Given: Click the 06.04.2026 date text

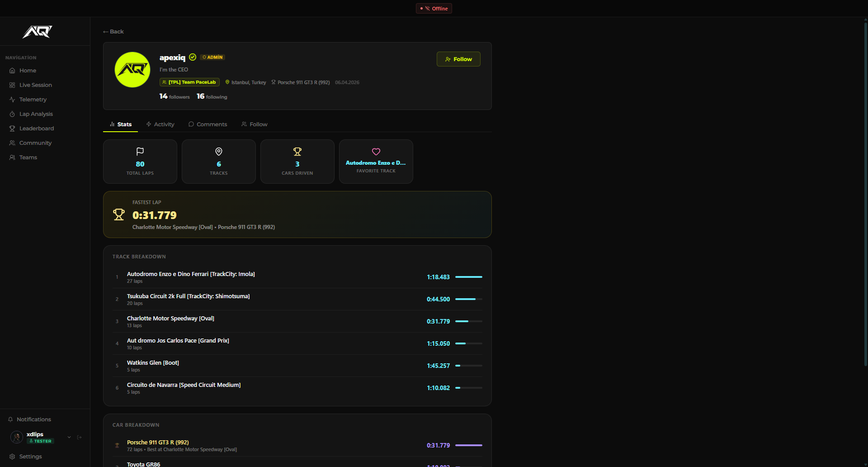Looking at the screenshot, I should (347, 82).
